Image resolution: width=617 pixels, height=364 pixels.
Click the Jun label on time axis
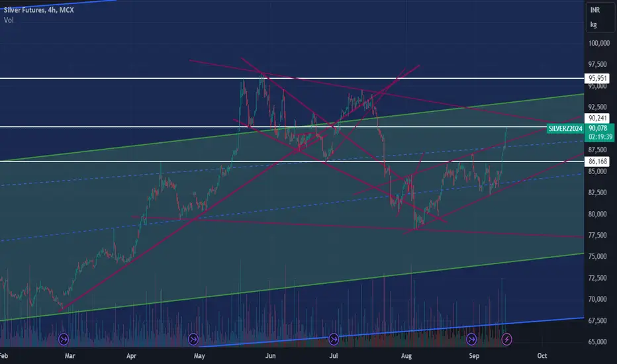(x=270, y=356)
